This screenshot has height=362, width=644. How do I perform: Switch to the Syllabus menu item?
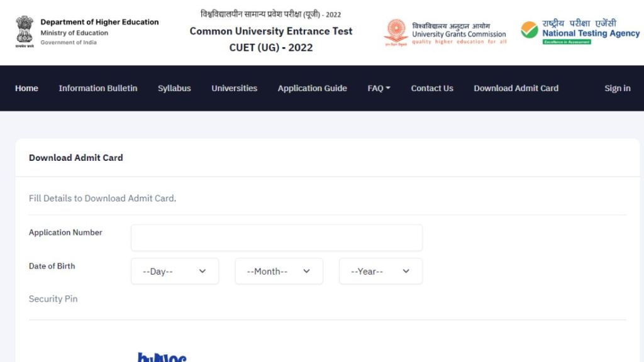click(174, 89)
